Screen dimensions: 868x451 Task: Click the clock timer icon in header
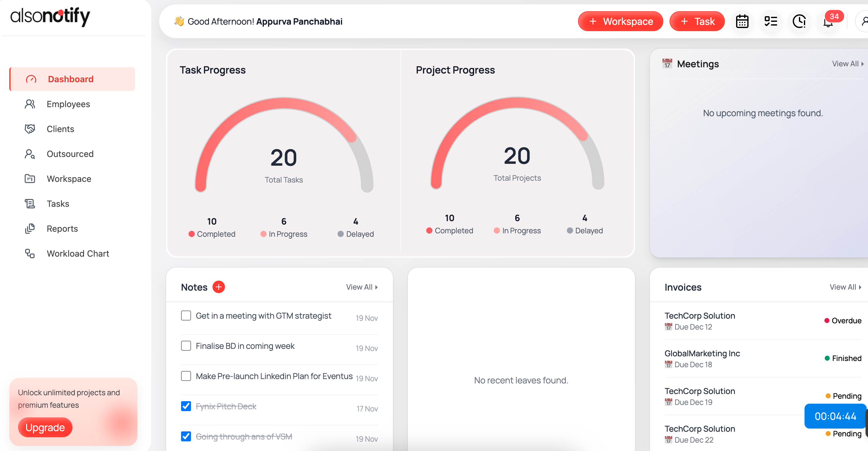(799, 21)
